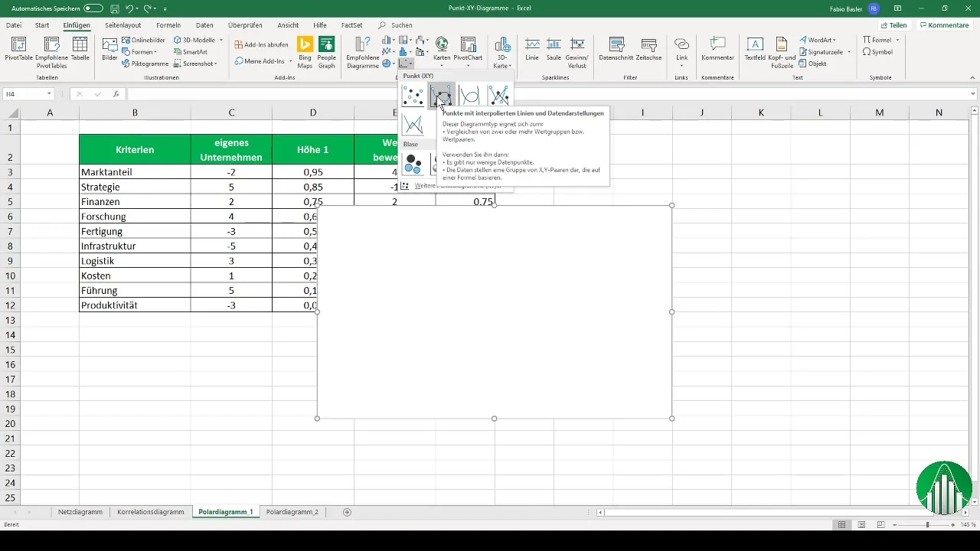Insert a Säule sparkline
The width and height of the screenshot is (980, 551).
(554, 49)
